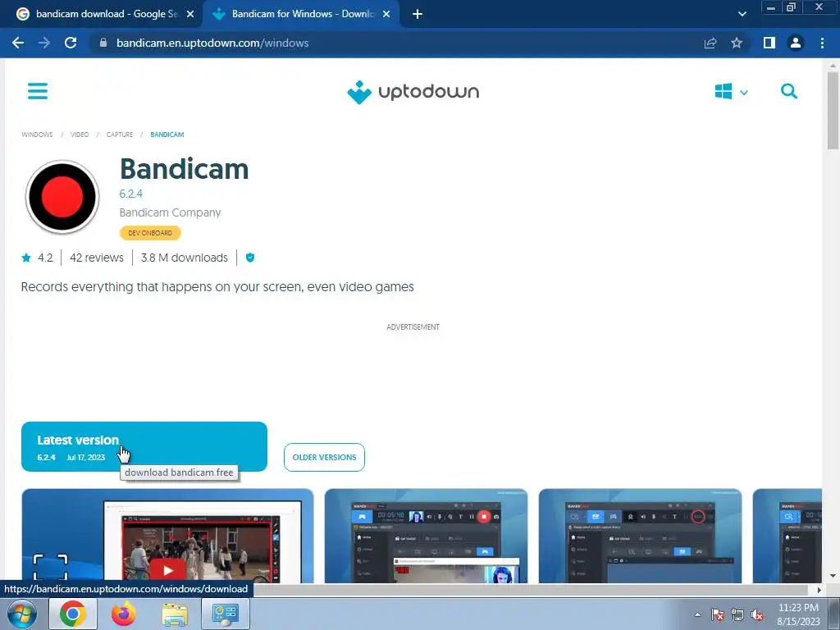Open first screenshot thumbnail with video
Viewport: 840px width, 630px height.
pyautogui.click(x=167, y=536)
